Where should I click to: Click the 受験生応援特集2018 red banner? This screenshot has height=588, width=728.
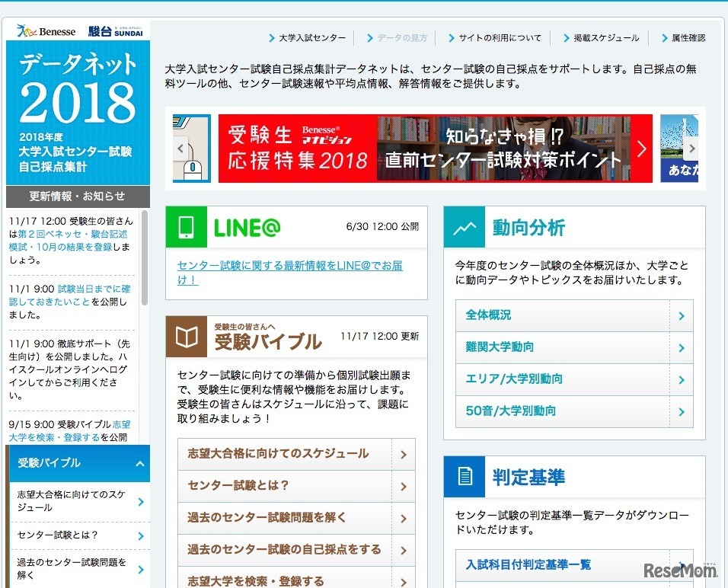pyautogui.click(x=435, y=149)
